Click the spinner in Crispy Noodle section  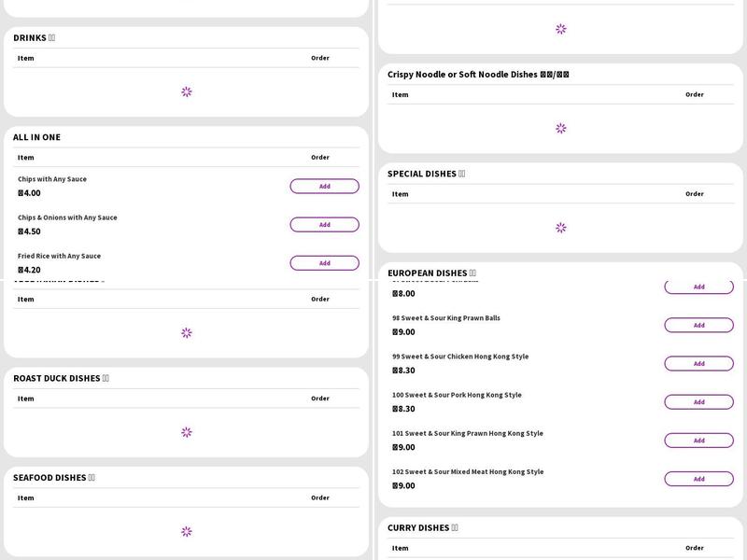tap(561, 128)
